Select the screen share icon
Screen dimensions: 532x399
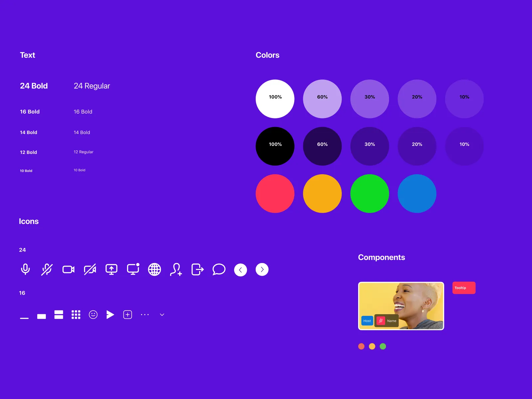(111, 269)
